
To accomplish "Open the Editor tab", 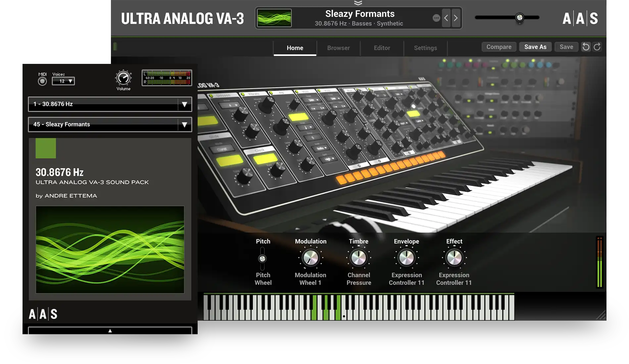I will (382, 48).
